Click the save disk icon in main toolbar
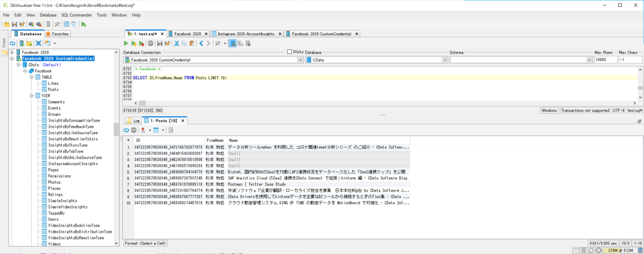 tap(14, 24)
